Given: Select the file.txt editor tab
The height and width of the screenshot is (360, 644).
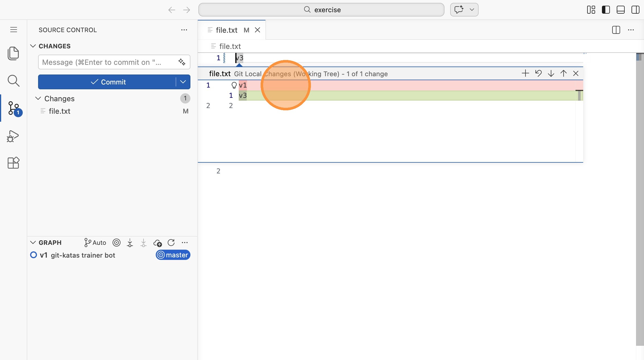Looking at the screenshot, I should (227, 30).
